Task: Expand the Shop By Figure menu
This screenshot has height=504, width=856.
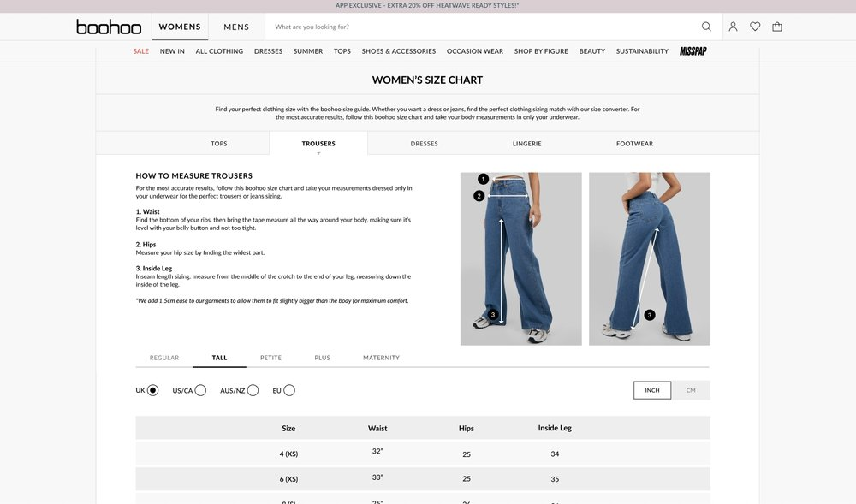Action: point(541,51)
